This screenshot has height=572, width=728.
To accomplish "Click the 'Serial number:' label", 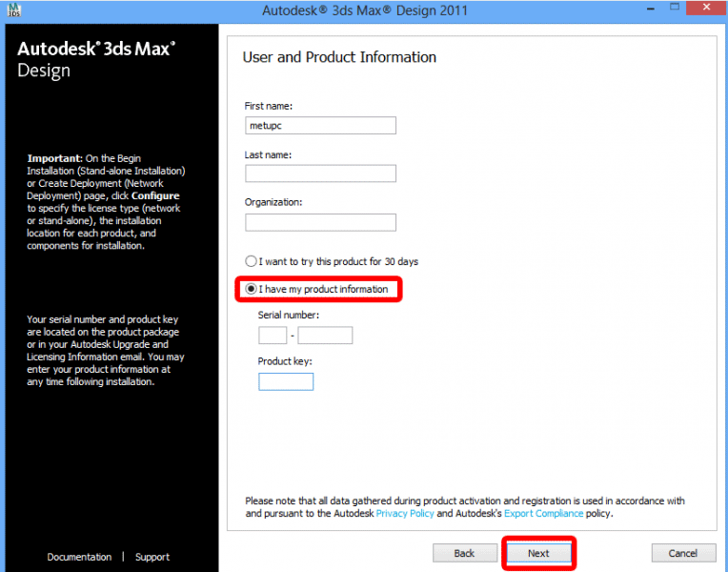I will pyautogui.click(x=289, y=315).
